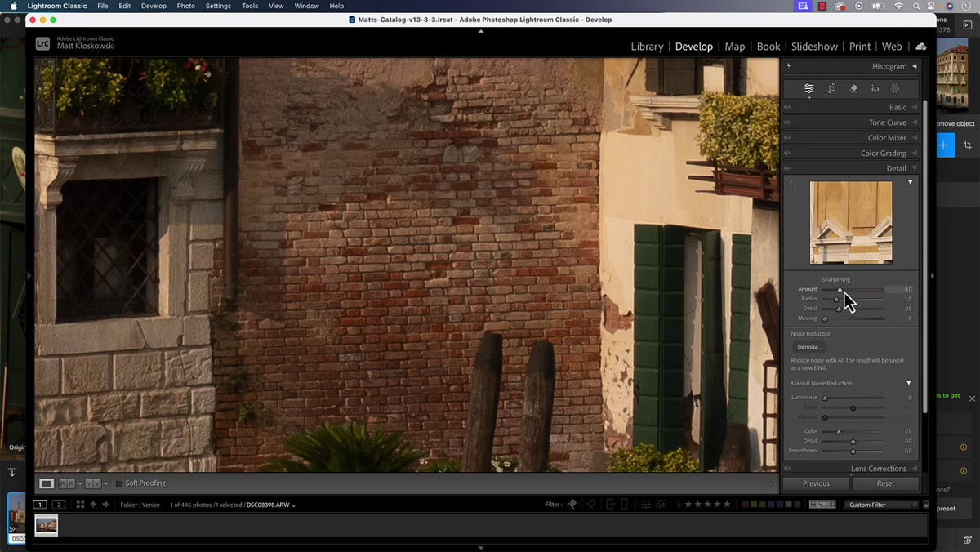Click the Previous button
This screenshot has height=552, width=980.
pyautogui.click(x=816, y=483)
